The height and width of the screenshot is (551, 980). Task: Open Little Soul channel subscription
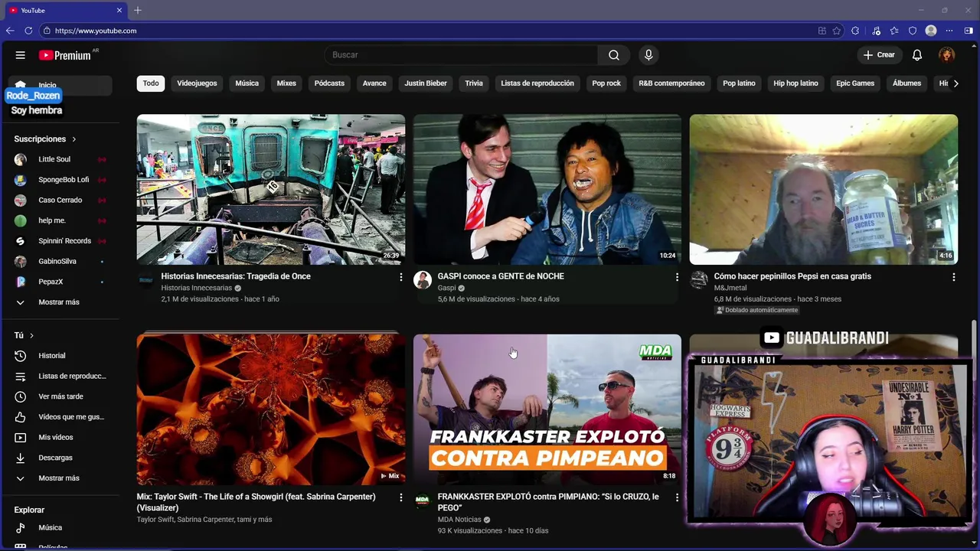click(x=60, y=159)
